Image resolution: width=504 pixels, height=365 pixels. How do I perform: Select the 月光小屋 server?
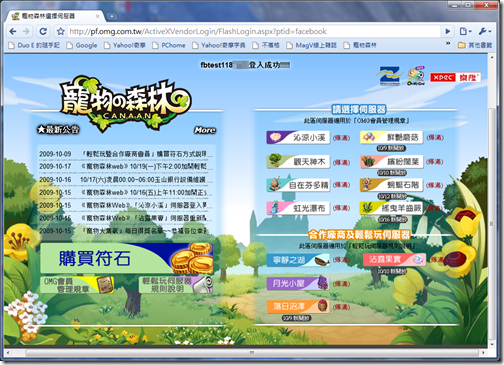298,284
